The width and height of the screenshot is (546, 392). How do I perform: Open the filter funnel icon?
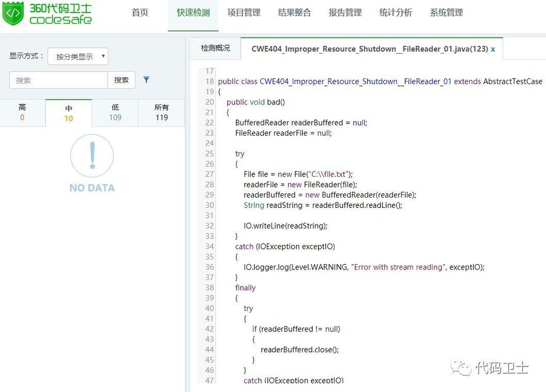(146, 80)
